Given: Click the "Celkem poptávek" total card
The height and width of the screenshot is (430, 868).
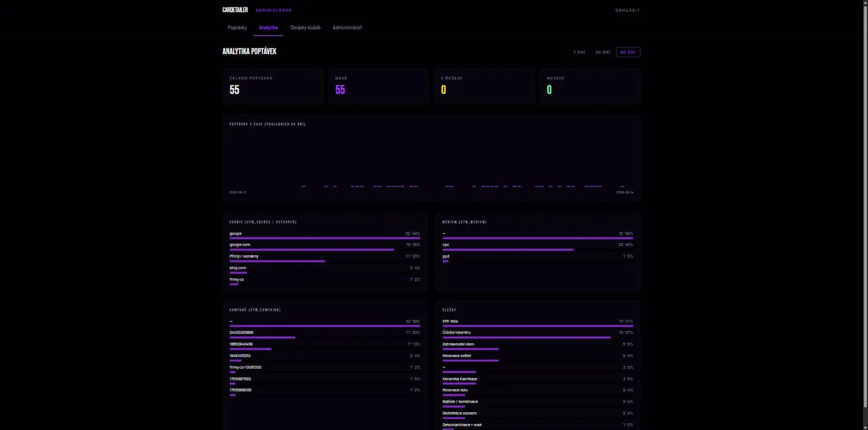Looking at the screenshot, I should coord(273,86).
